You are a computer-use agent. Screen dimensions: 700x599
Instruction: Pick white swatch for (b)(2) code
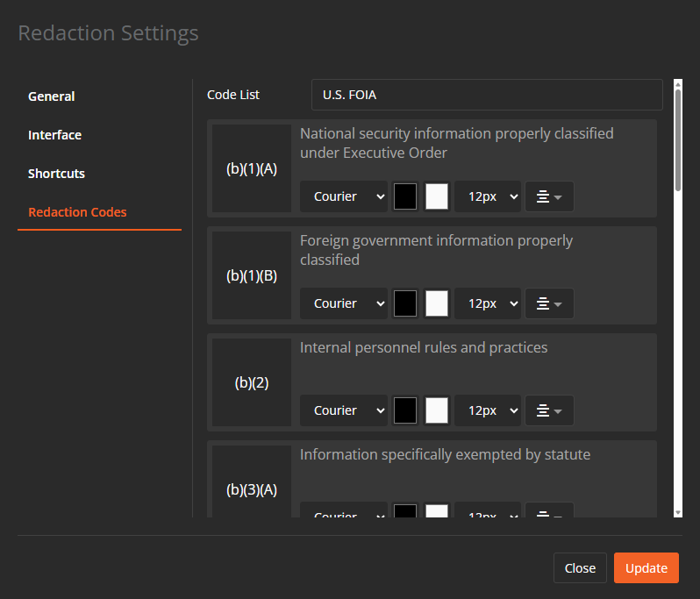[x=437, y=410]
